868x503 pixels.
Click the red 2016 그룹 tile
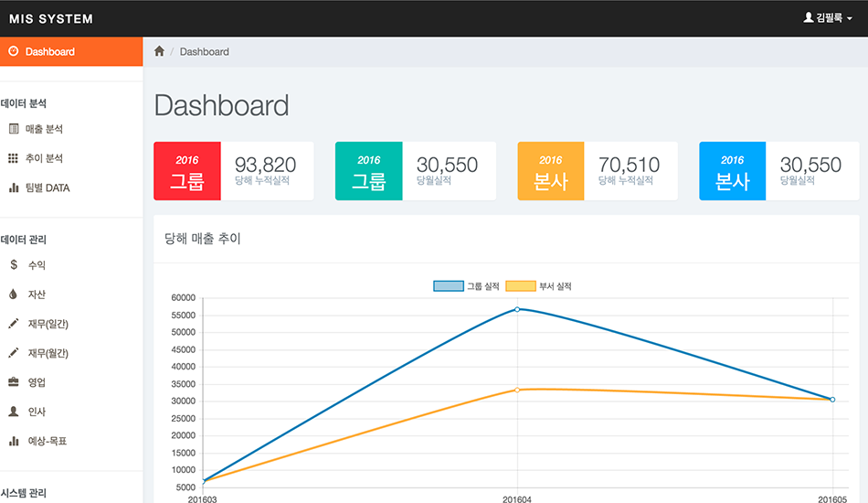pyautogui.click(x=187, y=171)
